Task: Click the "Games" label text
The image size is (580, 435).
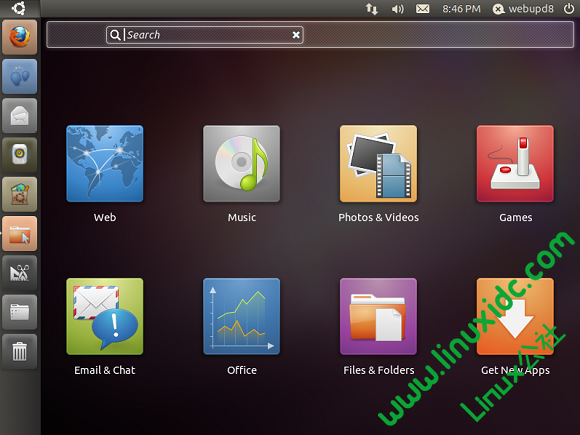Action: [516, 217]
